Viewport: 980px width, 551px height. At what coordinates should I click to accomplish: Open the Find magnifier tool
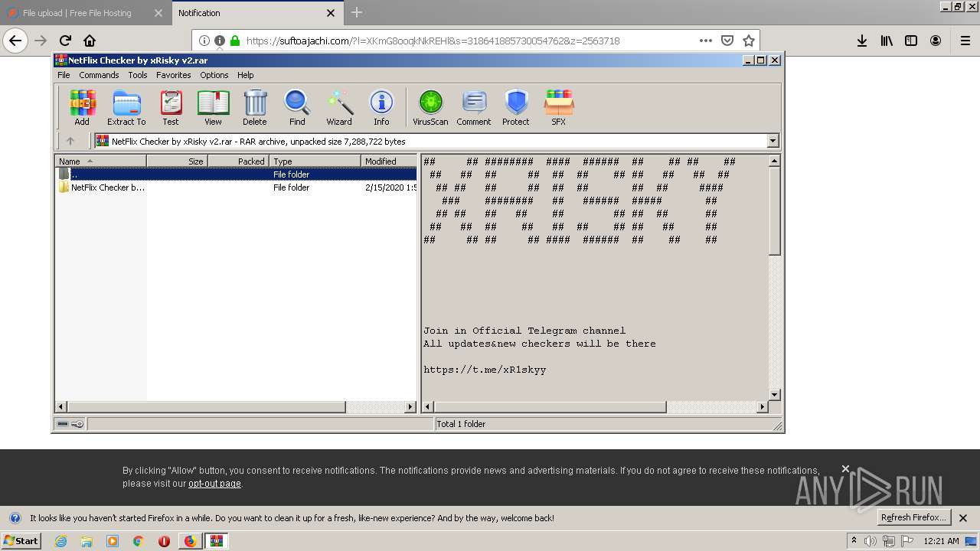pyautogui.click(x=297, y=108)
